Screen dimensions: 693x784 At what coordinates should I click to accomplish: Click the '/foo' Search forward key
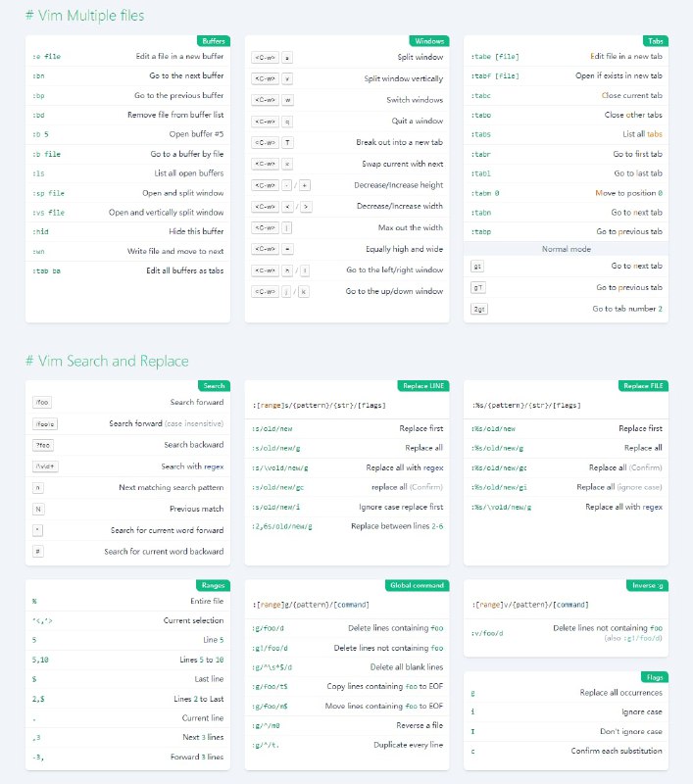[x=42, y=402]
